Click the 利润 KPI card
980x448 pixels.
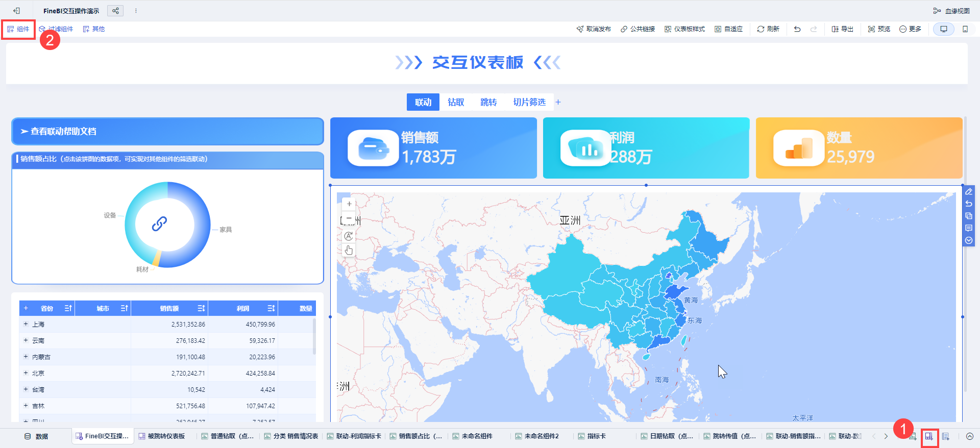pyautogui.click(x=646, y=148)
